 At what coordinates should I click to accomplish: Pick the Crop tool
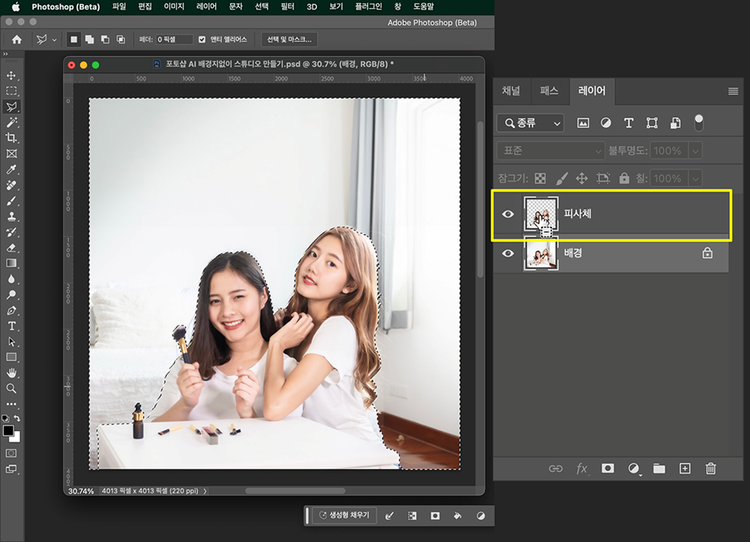[12, 137]
